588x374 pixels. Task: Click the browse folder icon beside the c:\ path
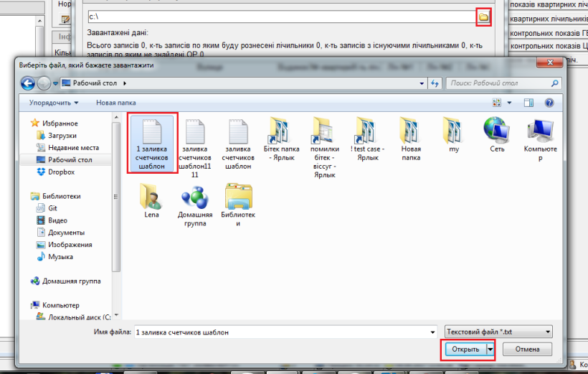pyautogui.click(x=483, y=16)
